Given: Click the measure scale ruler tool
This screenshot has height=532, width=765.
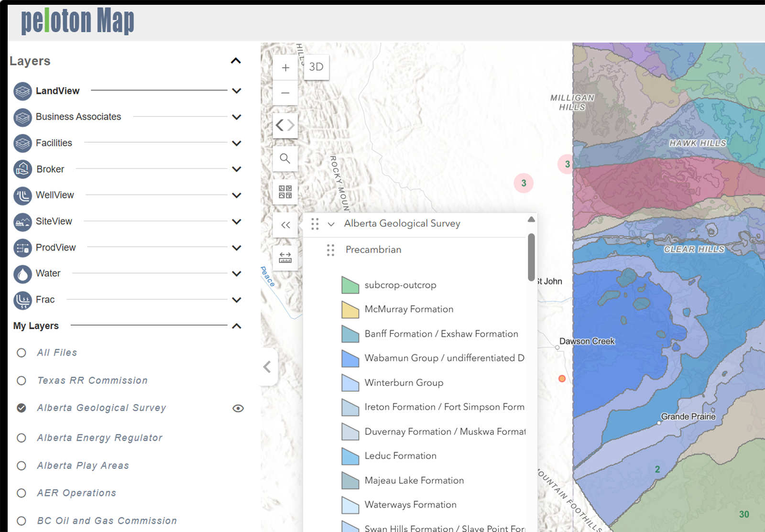Looking at the screenshot, I should pyautogui.click(x=285, y=258).
